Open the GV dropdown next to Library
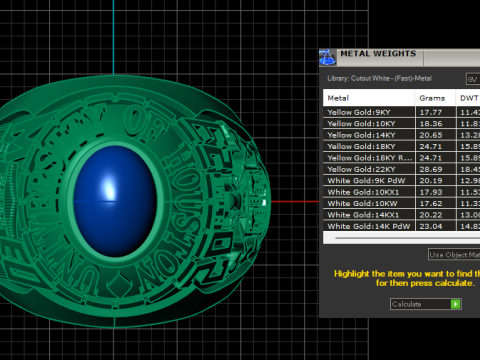 (x=473, y=79)
